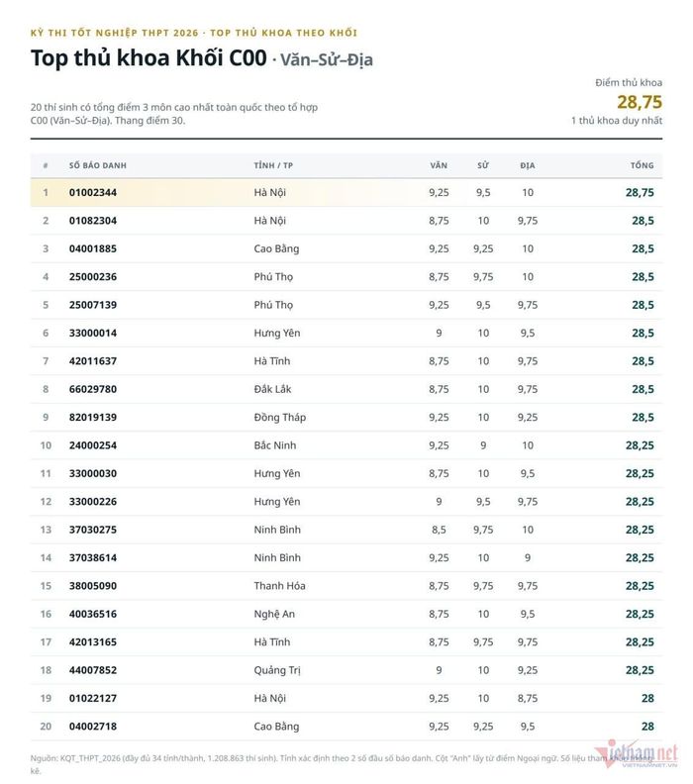Click the Quảng Trị province cell
The image size is (693, 784).
pos(277,670)
